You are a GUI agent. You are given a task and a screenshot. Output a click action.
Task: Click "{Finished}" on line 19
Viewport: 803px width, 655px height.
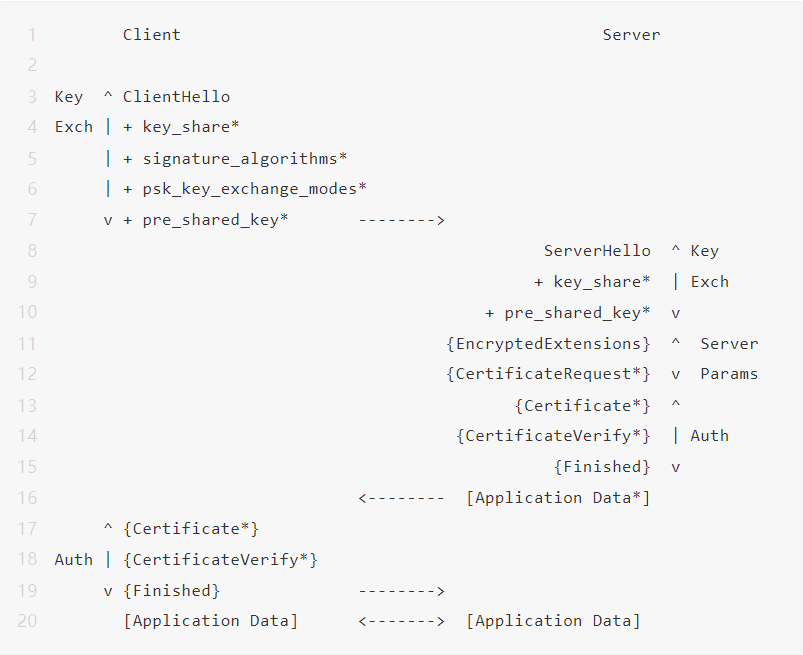pyautogui.click(x=171, y=591)
